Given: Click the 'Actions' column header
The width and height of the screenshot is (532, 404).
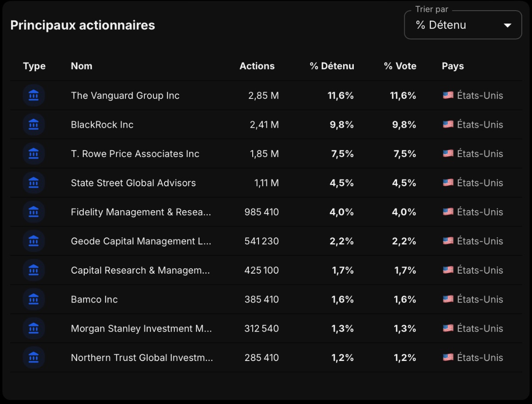Looking at the screenshot, I should tap(257, 66).
